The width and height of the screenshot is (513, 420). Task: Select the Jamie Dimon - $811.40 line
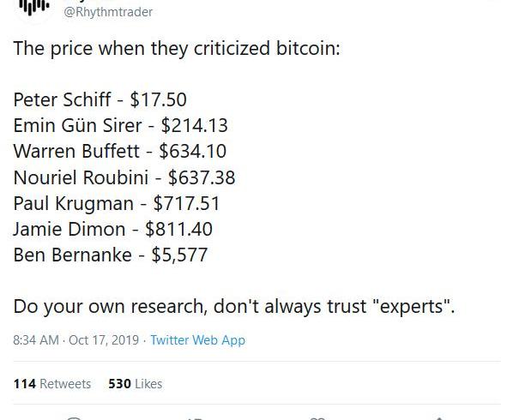click(x=113, y=229)
